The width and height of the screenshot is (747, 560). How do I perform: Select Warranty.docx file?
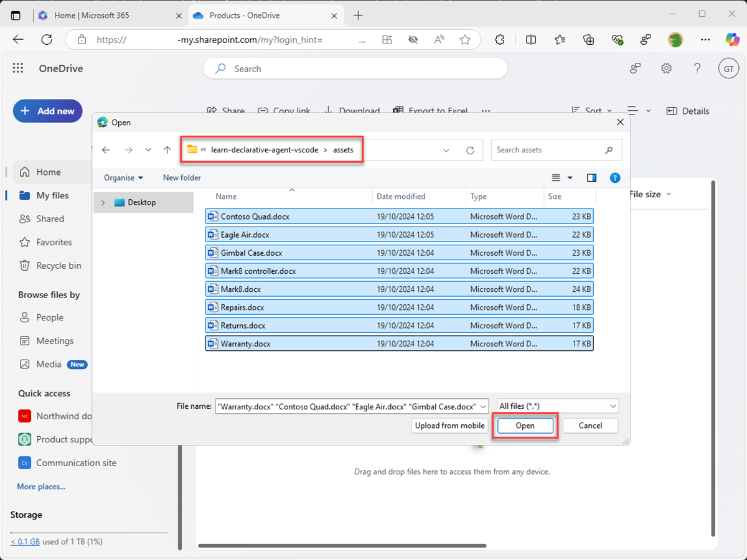tap(399, 343)
